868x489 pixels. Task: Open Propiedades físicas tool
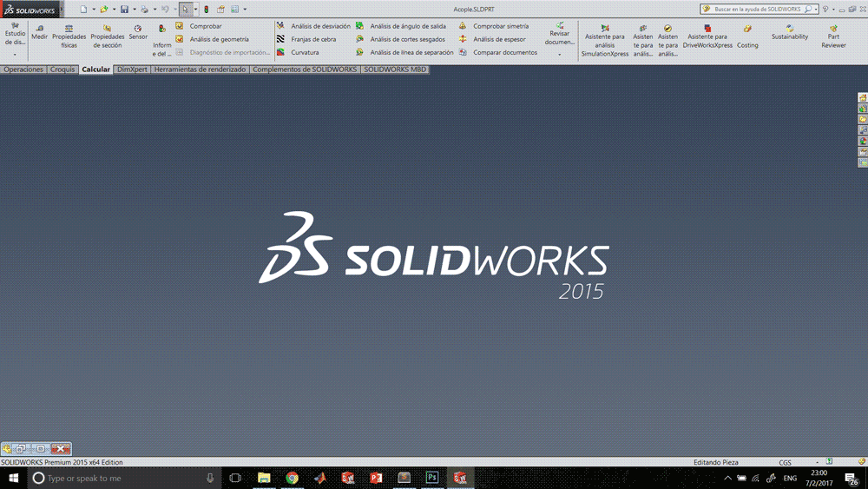click(x=69, y=36)
